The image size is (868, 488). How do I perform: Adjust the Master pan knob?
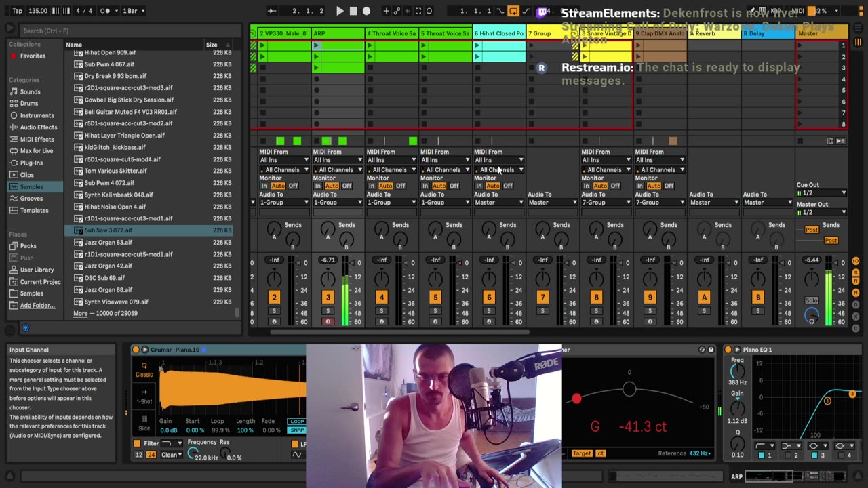[x=812, y=278]
